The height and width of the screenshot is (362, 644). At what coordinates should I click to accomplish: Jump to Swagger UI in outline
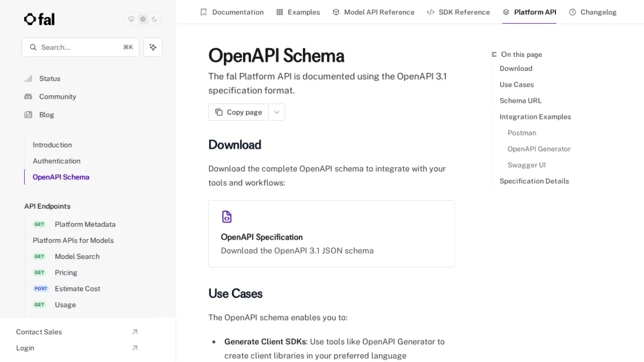click(x=526, y=165)
